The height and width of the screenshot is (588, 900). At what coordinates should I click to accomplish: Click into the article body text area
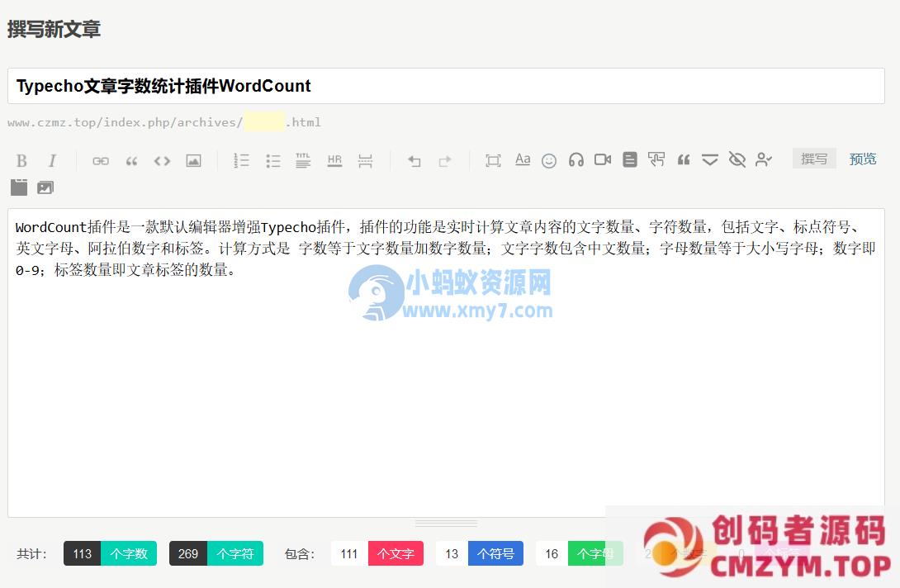coord(446,388)
